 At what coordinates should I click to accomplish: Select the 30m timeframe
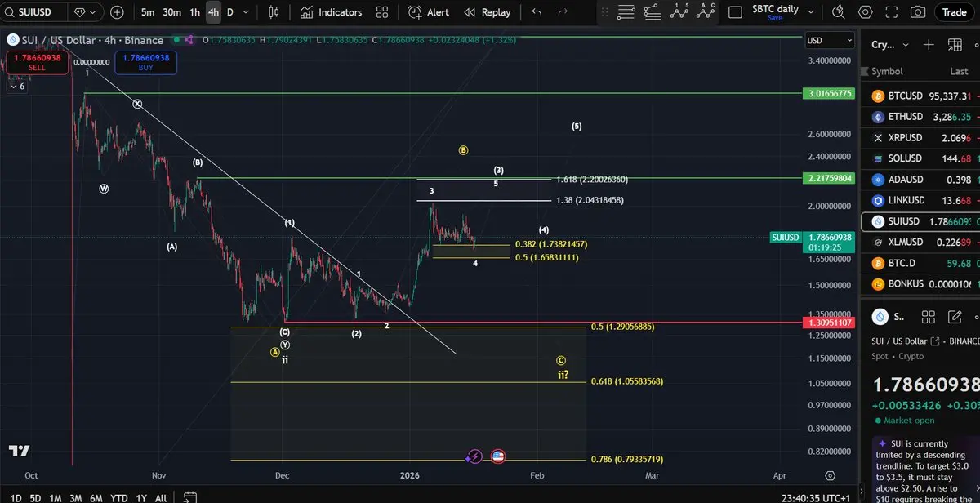[x=171, y=12]
